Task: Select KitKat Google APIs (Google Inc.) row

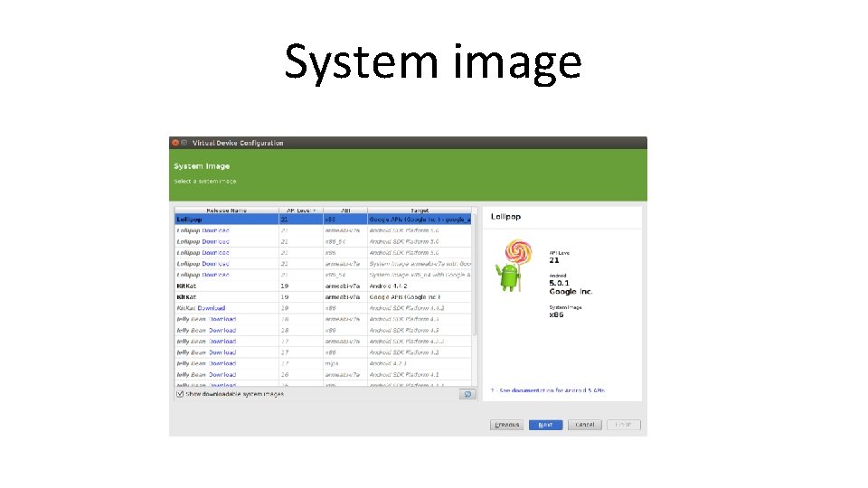Action: click(x=324, y=297)
